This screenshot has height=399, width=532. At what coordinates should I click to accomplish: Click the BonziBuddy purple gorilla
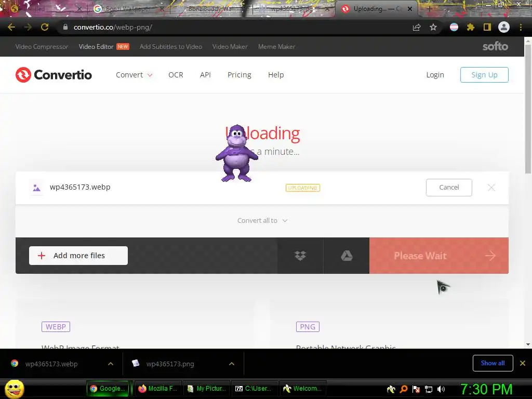[236, 153]
